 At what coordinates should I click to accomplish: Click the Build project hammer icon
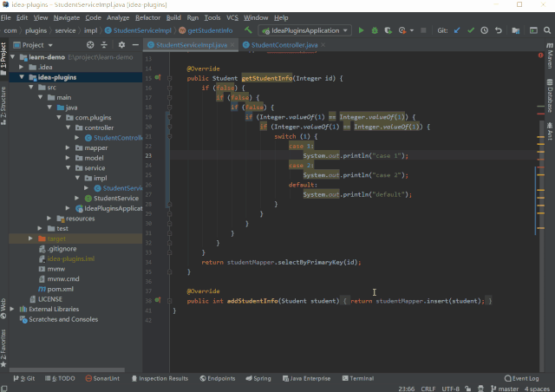pos(248,30)
